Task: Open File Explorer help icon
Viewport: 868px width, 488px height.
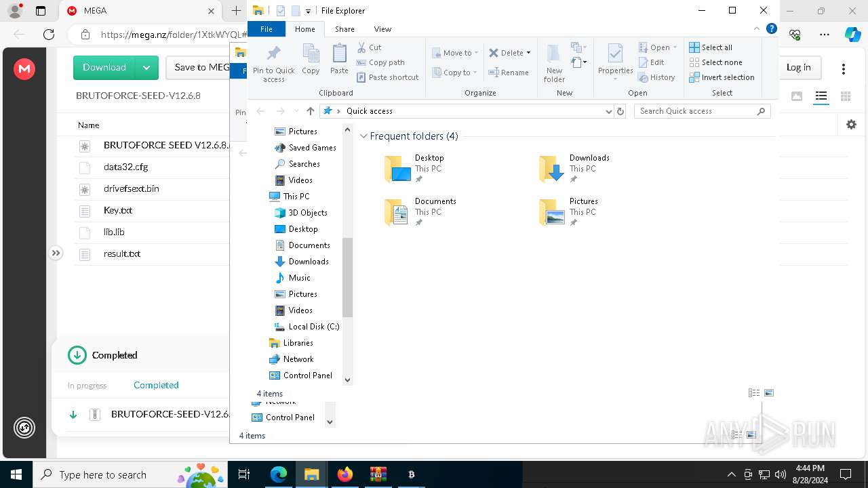Action: tap(771, 29)
